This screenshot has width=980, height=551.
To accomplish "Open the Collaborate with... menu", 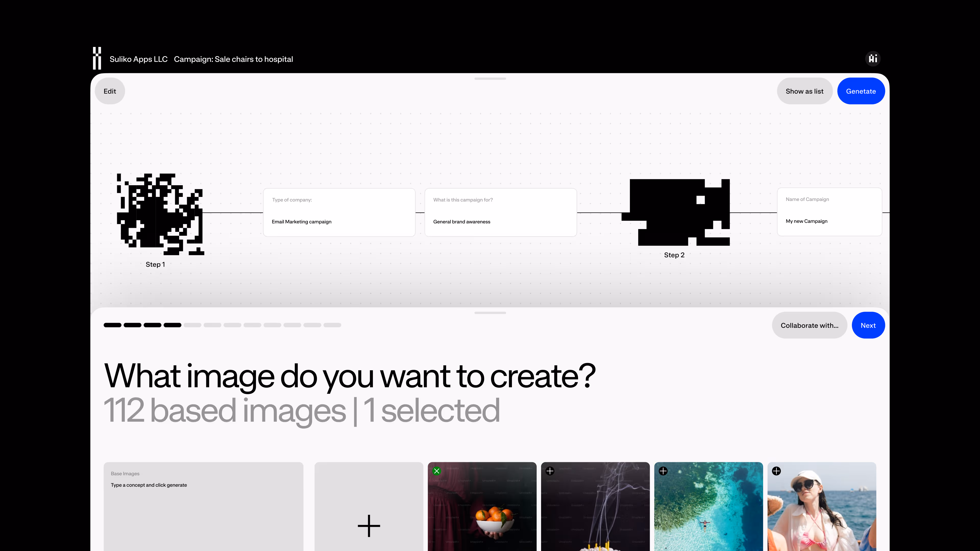I will (x=809, y=325).
